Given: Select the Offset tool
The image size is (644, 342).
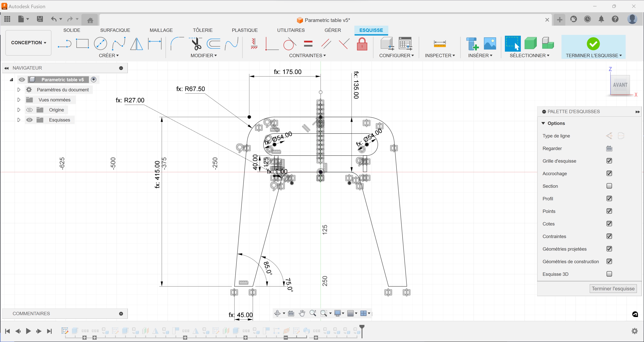Looking at the screenshot, I should 213,43.
